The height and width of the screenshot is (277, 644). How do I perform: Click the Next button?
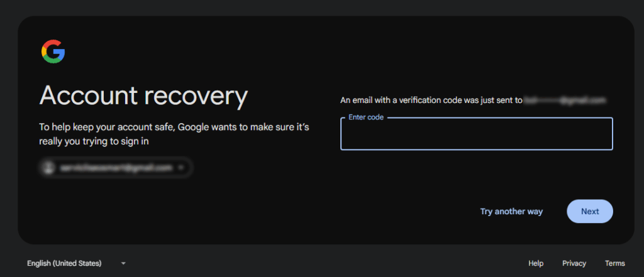[590, 211]
